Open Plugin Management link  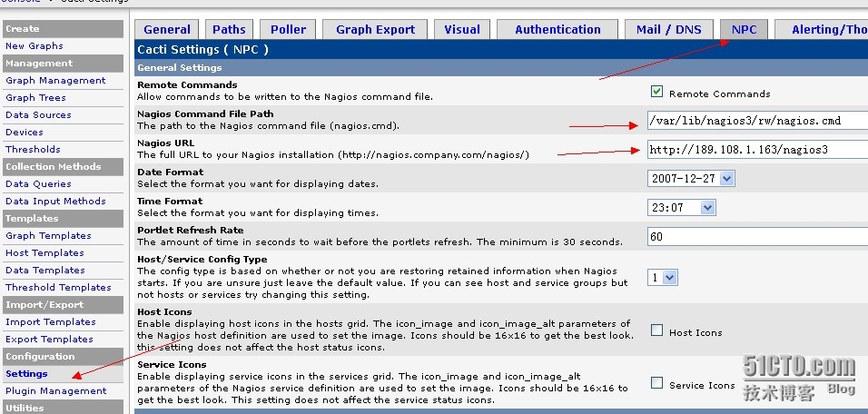pos(56,390)
